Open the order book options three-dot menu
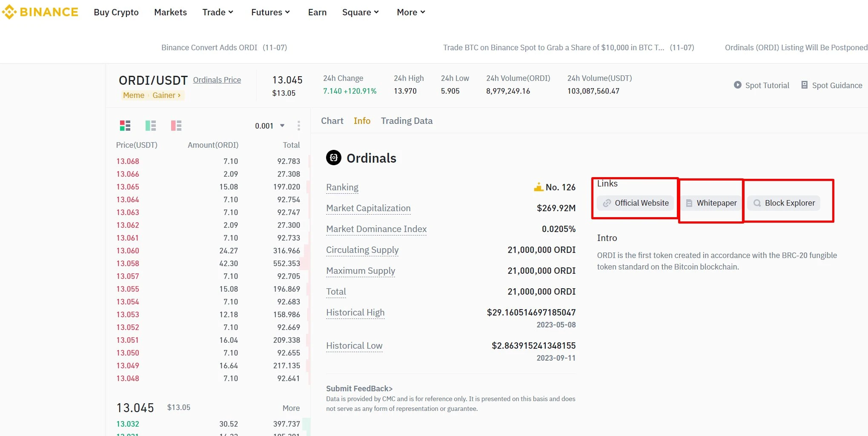 point(299,126)
